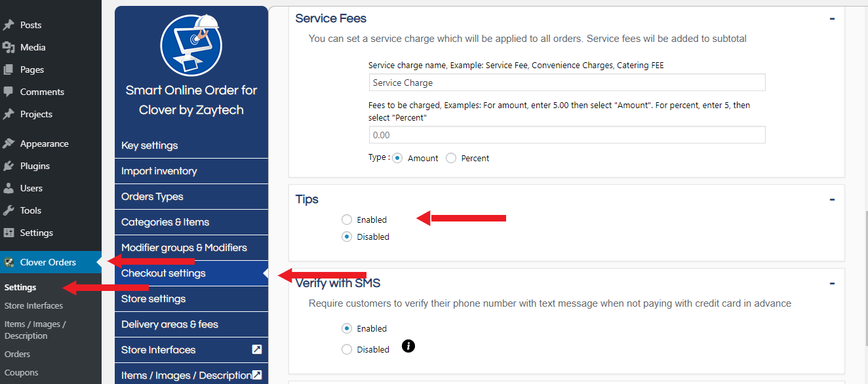Open Coupons submenu link
Screen dimensions: 868x384
[21, 372]
